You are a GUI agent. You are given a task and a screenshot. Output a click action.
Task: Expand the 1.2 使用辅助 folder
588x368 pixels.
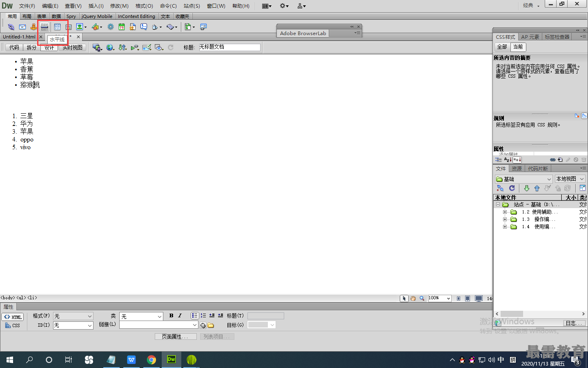[505, 212]
